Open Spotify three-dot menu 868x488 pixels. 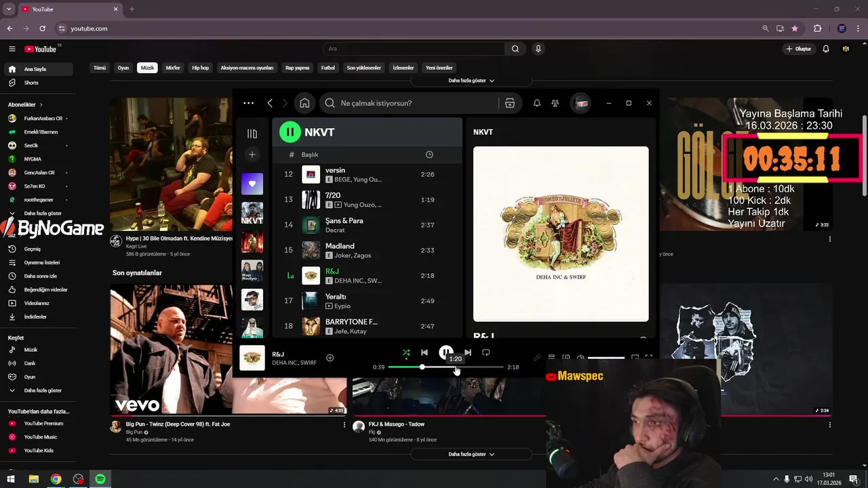248,103
